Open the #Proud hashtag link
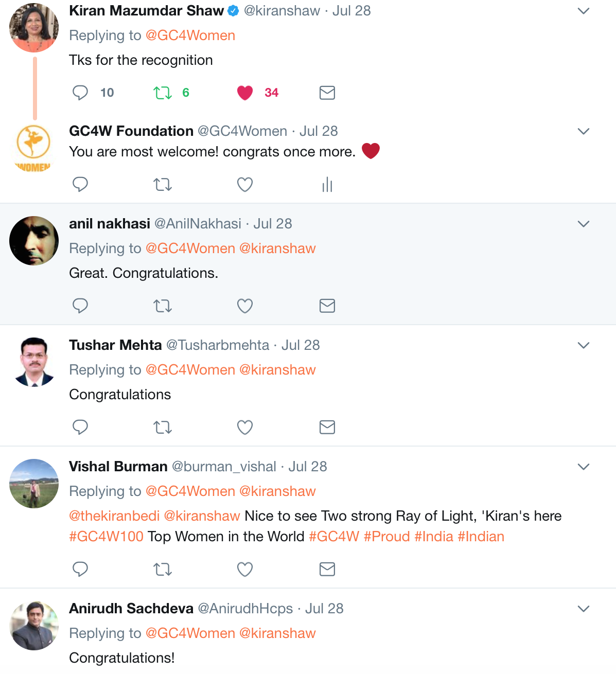 coord(386,536)
